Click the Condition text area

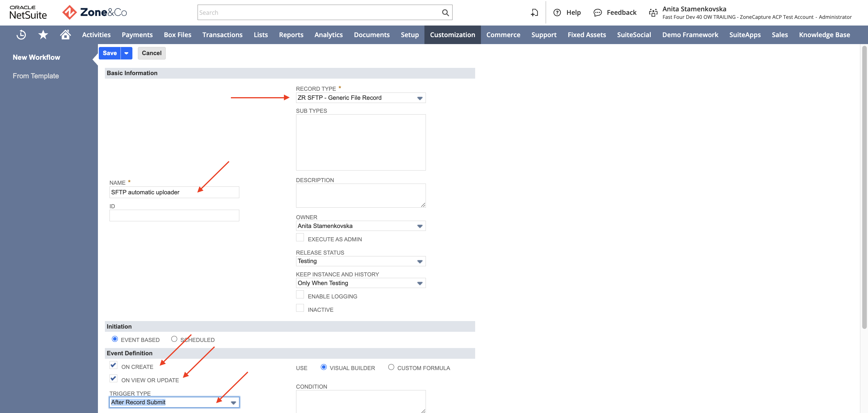360,401
